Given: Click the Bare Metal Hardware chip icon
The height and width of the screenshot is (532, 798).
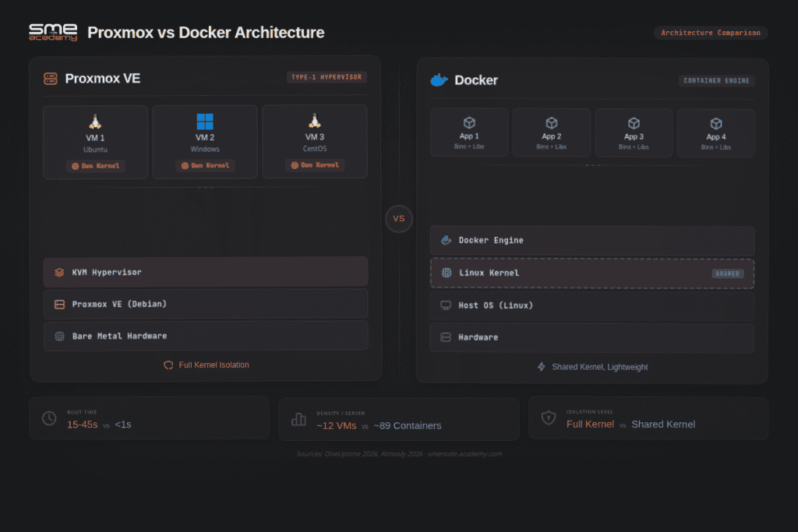Looking at the screenshot, I should [59, 336].
